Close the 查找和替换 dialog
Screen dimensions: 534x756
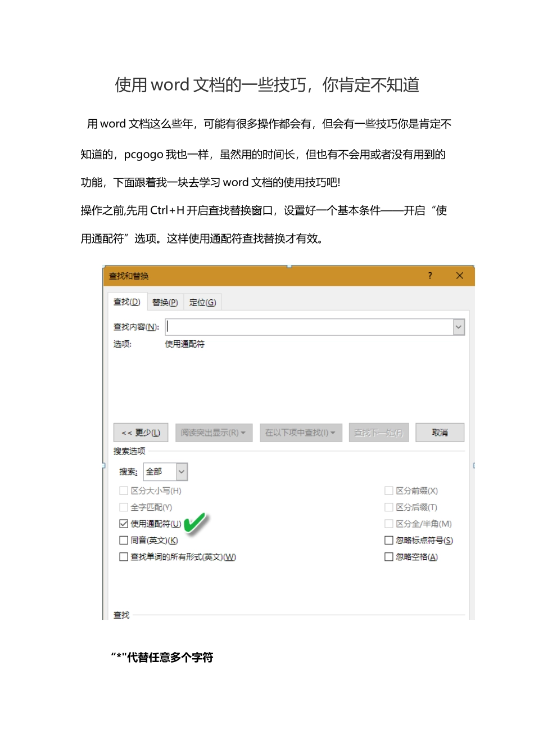pyautogui.click(x=460, y=276)
